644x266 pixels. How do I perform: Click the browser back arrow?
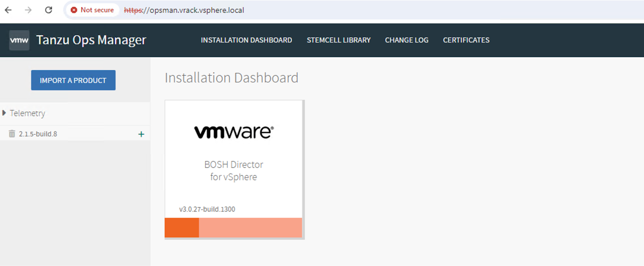click(8, 10)
